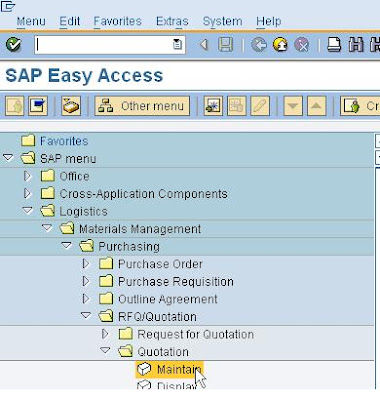This screenshot has height=400, width=380.
Task: Open the command field history dropdown
Action: pyautogui.click(x=177, y=45)
